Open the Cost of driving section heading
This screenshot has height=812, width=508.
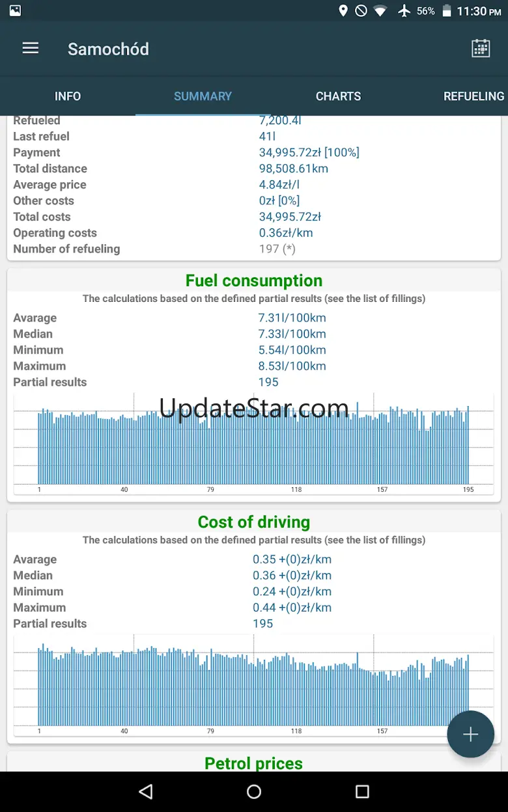(x=254, y=522)
